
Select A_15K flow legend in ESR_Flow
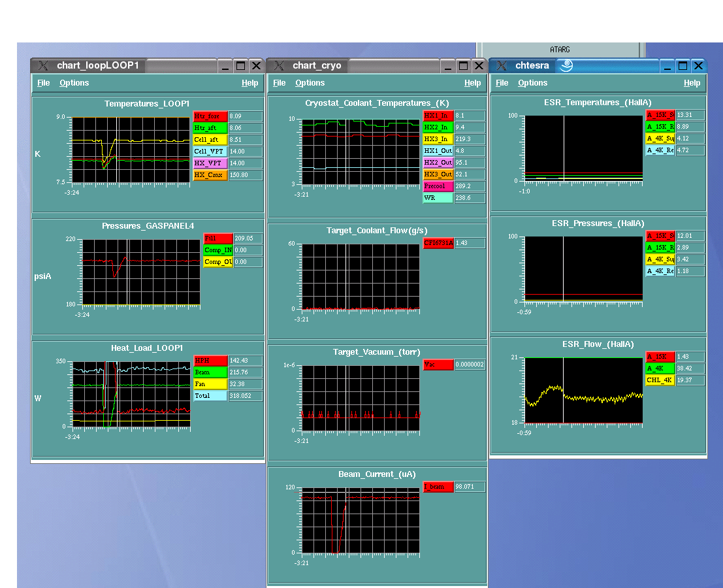coord(660,357)
